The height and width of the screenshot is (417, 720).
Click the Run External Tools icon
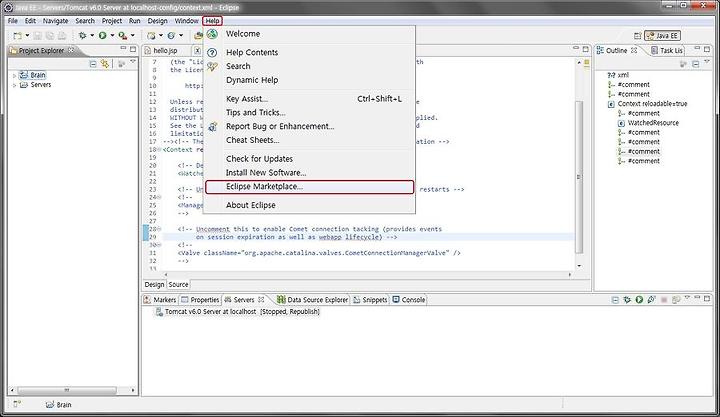[123, 35]
